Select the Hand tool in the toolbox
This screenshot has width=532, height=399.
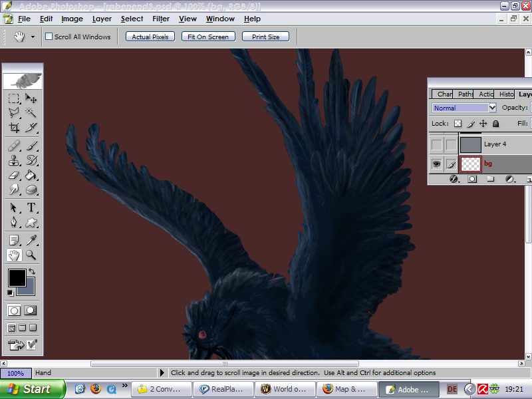[x=14, y=255]
